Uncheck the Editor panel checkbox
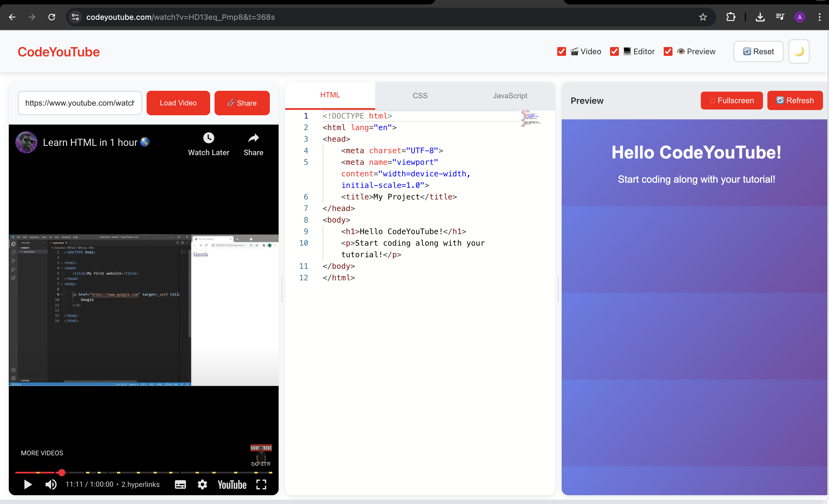Image resolution: width=829 pixels, height=504 pixels. 614,51
